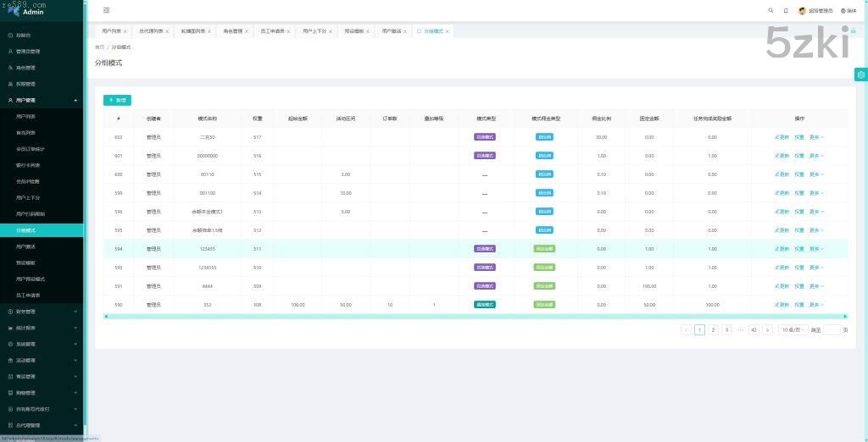Click the horizontal table scrollbar
Image resolution: width=868 pixels, height=442 pixels.
point(475,317)
